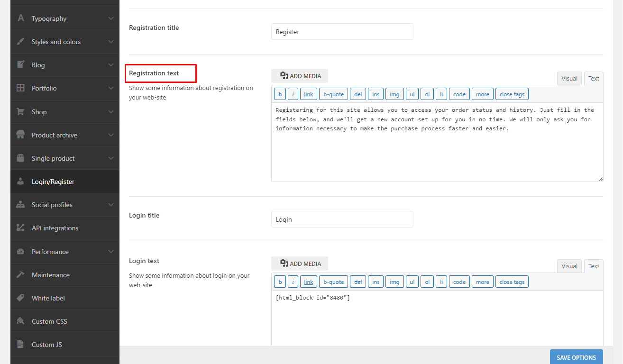The width and height of the screenshot is (623, 364).
Task: Click Save Options button
Action: click(577, 357)
